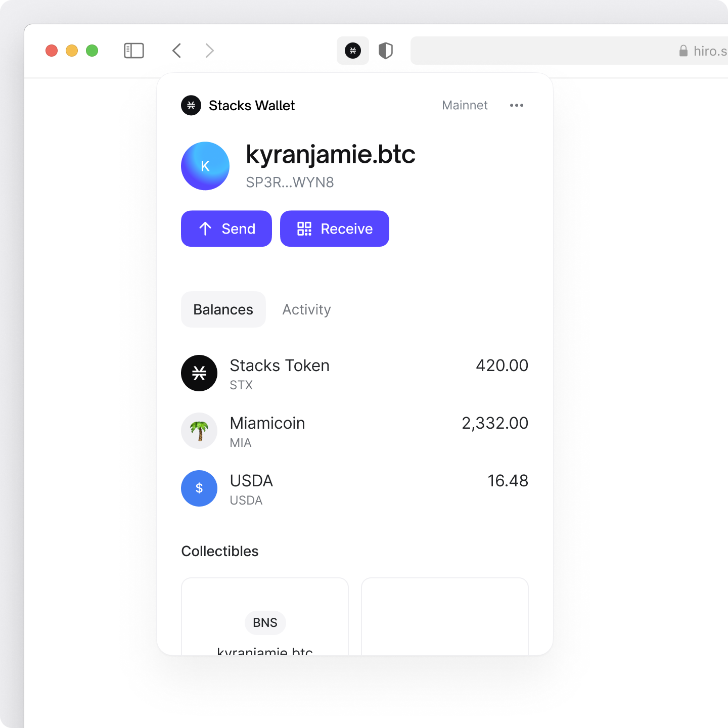This screenshot has height=728, width=728.
Task: Go back using the browser back arrow
Action: pyautogui.click(x=177, y=51)
